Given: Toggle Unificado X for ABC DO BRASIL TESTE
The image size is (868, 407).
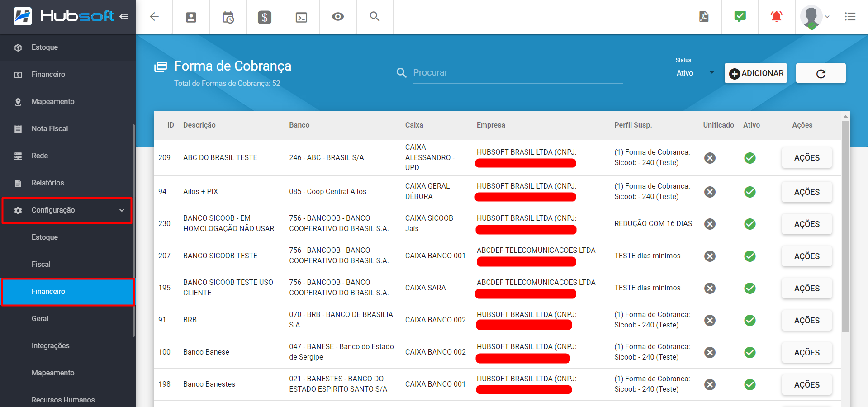Looking at the screenshot, I should click(710, 158).
